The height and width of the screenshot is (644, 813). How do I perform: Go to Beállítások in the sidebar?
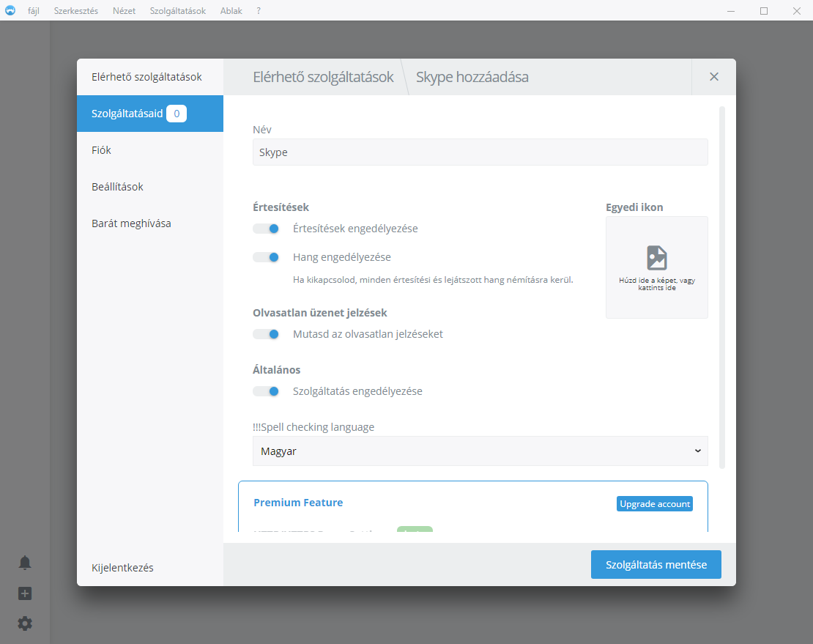[x=117, y=187]
